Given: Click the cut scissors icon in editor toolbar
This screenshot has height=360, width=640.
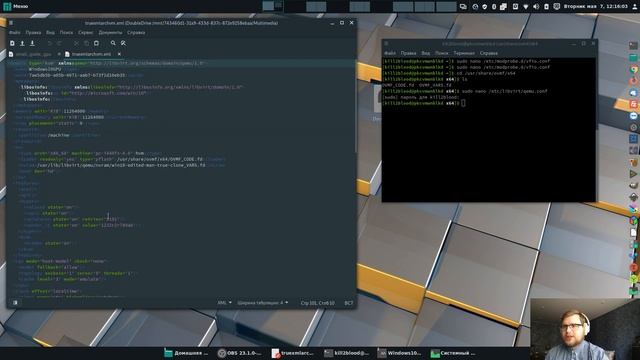Looking at the screenshot, I should [x=76, y=43].
